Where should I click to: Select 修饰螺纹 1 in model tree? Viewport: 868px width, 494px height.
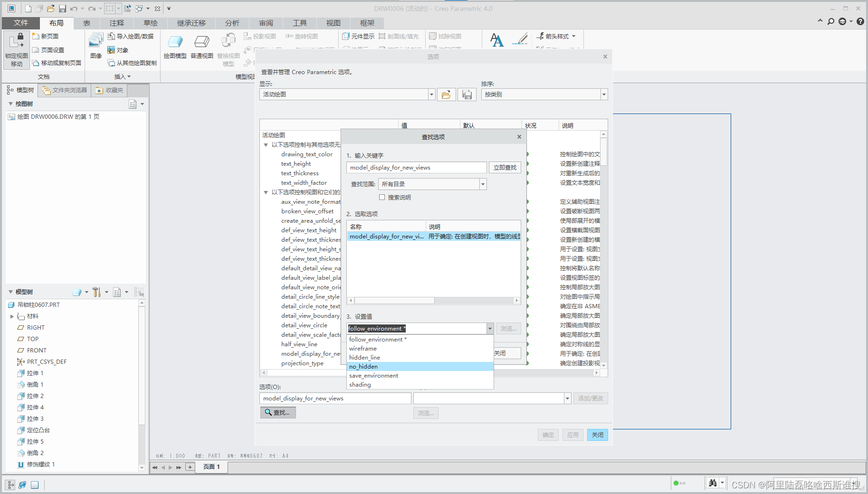[x=41, y=465]
